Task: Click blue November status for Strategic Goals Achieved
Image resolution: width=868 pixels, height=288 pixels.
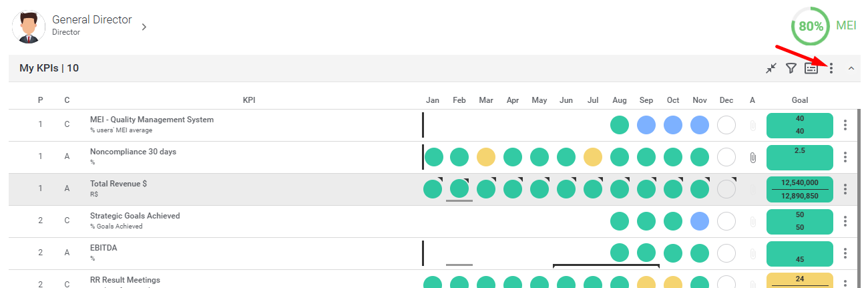Action: (x=700, y=221)
